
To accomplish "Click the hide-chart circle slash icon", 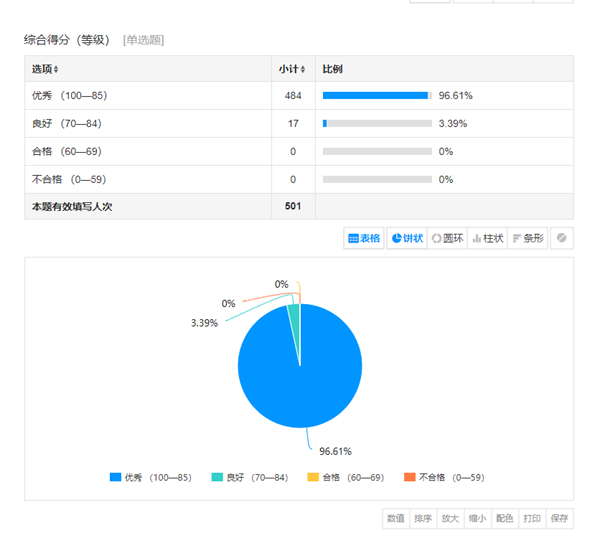I will click(562, 238).
